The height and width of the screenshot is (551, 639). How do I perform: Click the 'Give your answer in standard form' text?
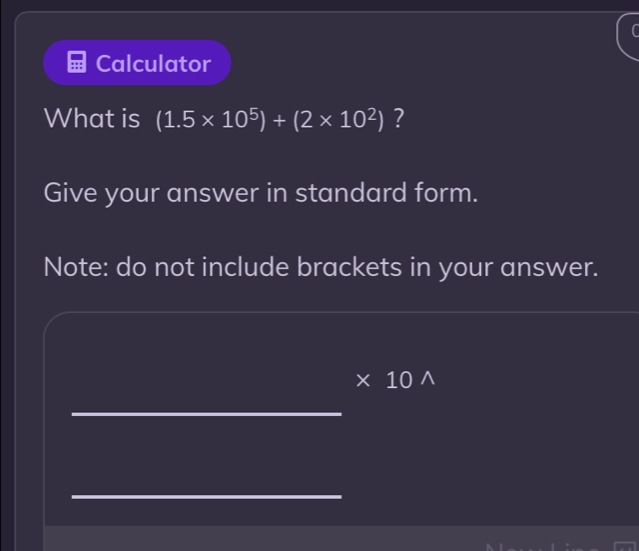[x=260, y=192]
